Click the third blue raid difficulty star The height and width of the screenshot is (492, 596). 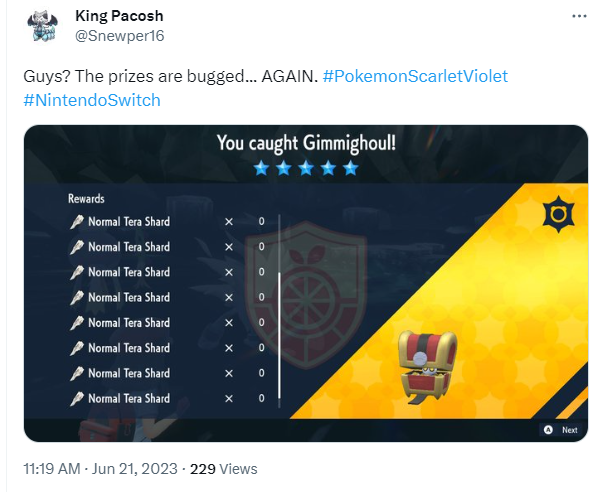(306, 168)
